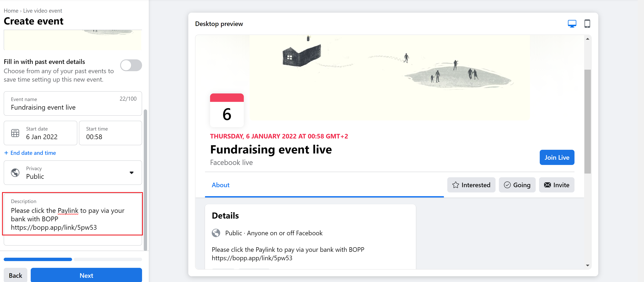Go to Home in breadcrumb

coord(11,11)
